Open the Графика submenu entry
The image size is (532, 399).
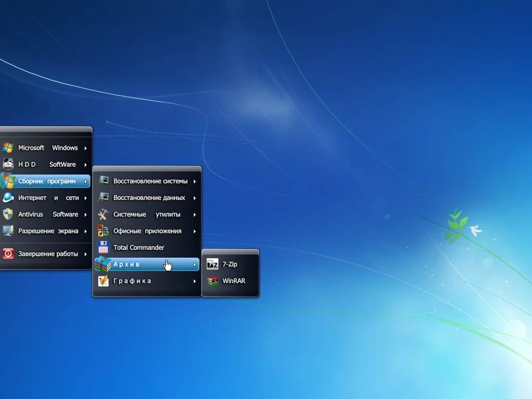147,281
